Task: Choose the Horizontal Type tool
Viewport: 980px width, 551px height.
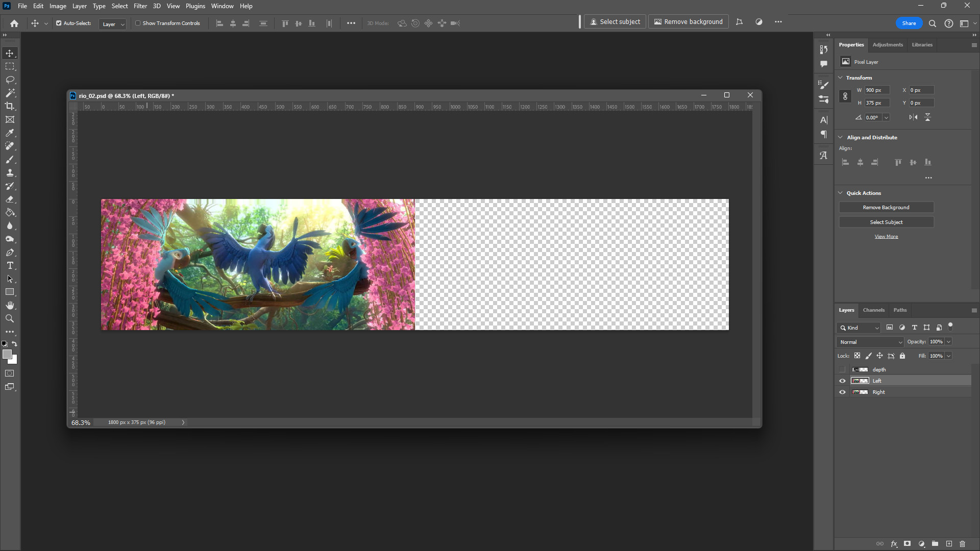Action: [x=10, y=266]
